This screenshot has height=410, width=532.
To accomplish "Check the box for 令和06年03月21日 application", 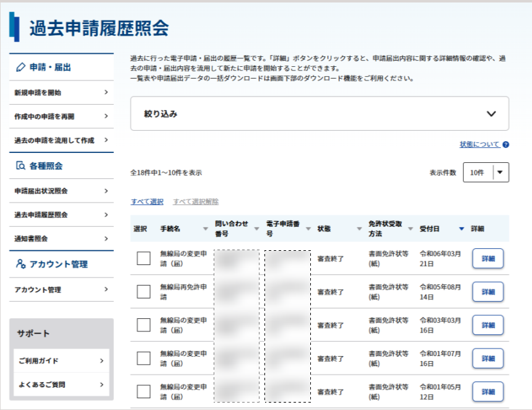I will pos(144,258).
